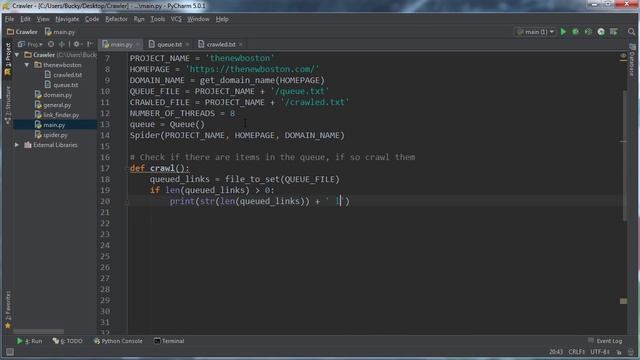Viewport: 640px width, 360px height.
Task: Select spider.py in project tree
Action: (51, 135)
